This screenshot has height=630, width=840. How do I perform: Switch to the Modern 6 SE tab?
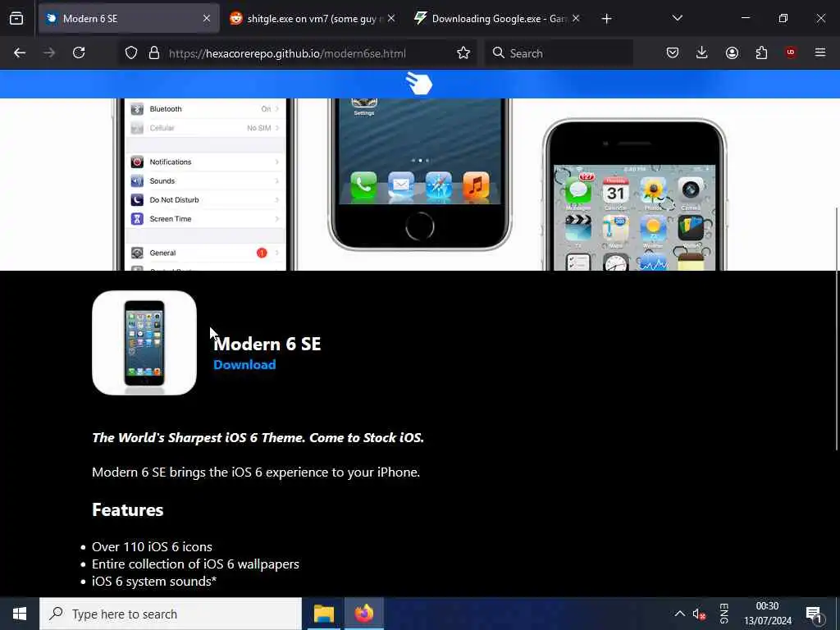pos(129,19)
